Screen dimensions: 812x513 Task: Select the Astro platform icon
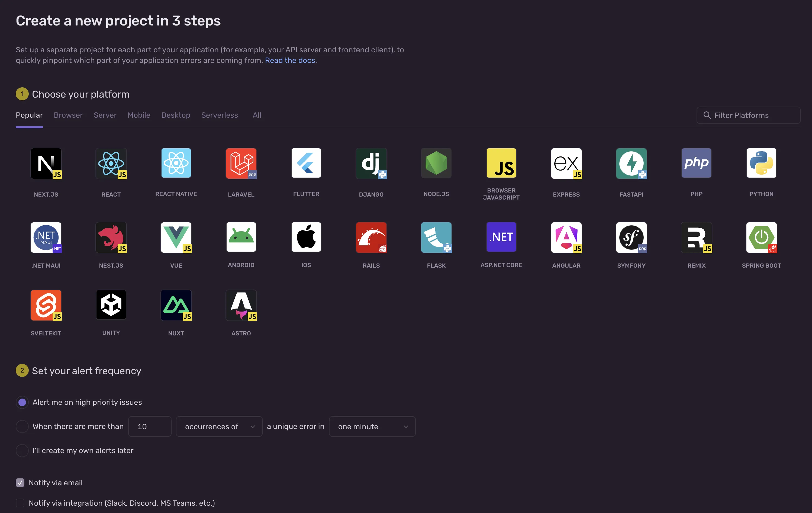coord(241,305)
